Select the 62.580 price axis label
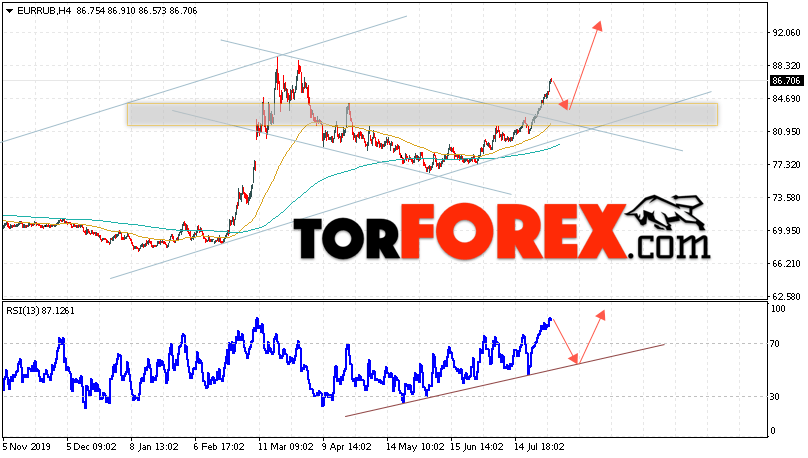 786,296
